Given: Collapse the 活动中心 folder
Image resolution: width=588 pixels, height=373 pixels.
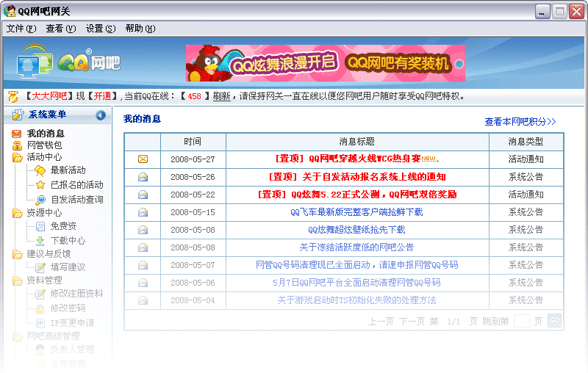Looking at the screenshot, I should pos(17,157).
